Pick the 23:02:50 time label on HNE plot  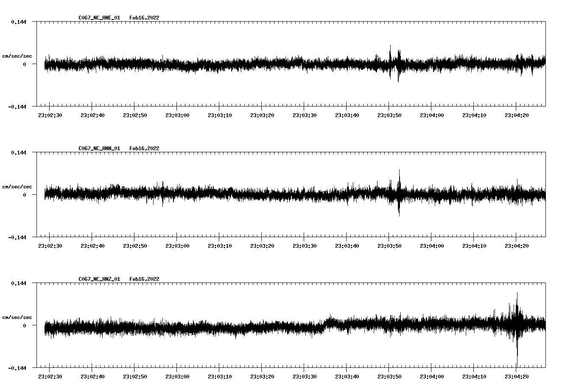point(135,115)
